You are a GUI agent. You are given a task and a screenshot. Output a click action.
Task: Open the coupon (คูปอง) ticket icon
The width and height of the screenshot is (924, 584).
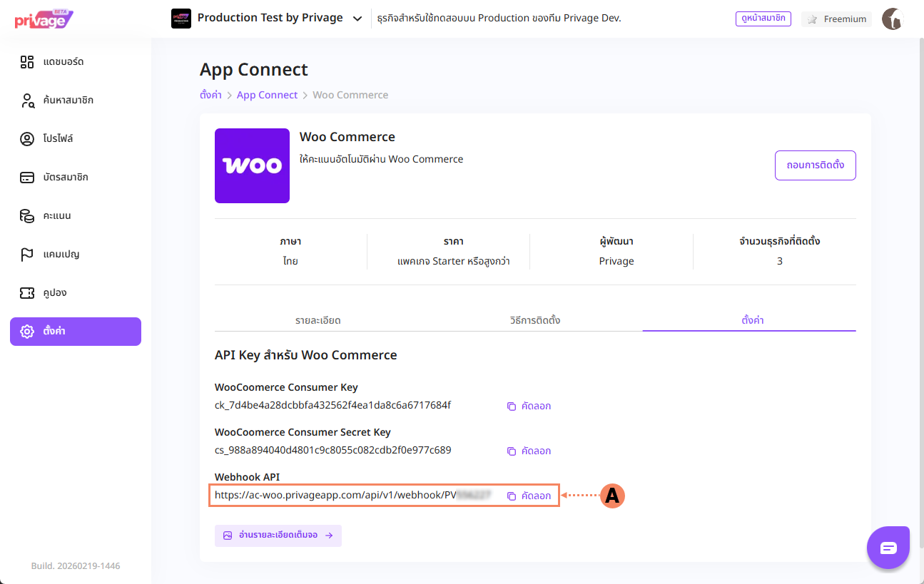pyautogui.click(x=27, y=293)
